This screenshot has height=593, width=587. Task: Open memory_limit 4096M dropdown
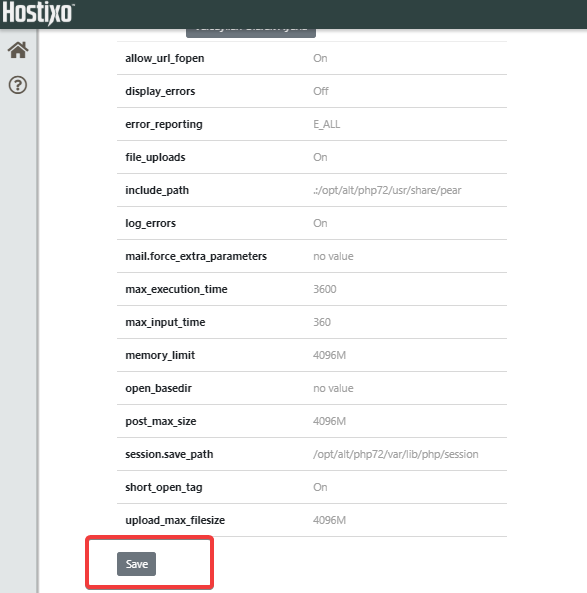[x=329, y=355]
